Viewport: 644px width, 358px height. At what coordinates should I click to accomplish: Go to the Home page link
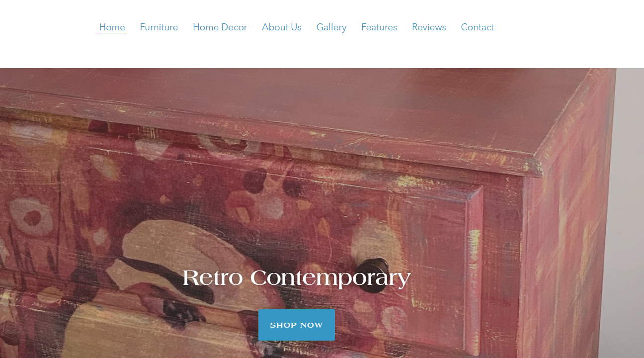112,27
